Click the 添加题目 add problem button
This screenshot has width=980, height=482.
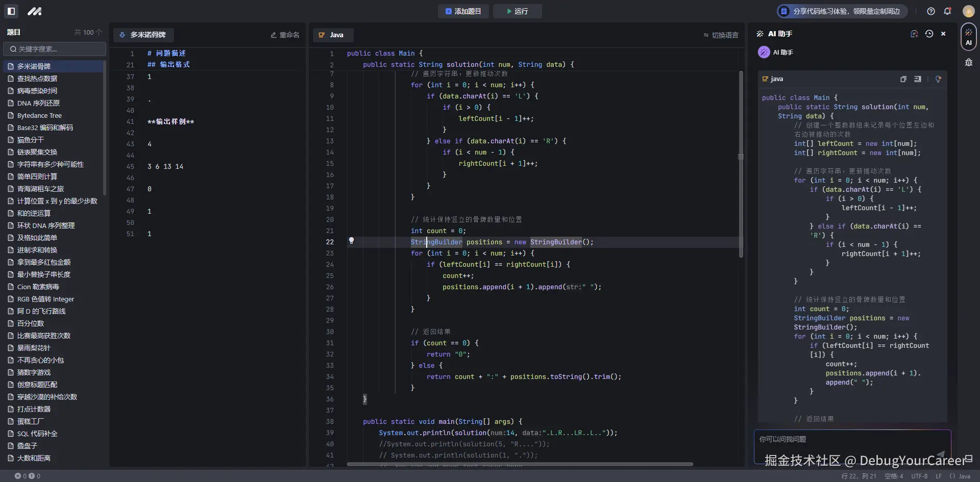pyautogui.click(x=463, y=11)
